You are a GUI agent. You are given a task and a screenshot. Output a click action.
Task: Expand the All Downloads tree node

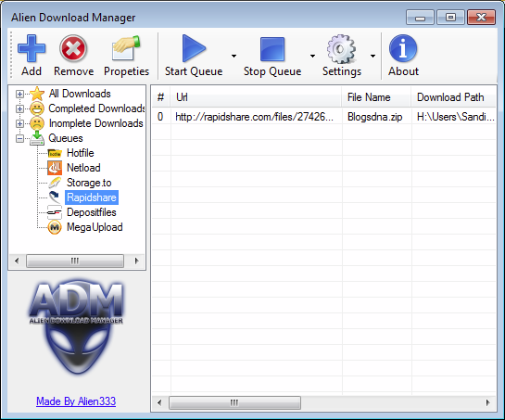(x=19, y=95)
